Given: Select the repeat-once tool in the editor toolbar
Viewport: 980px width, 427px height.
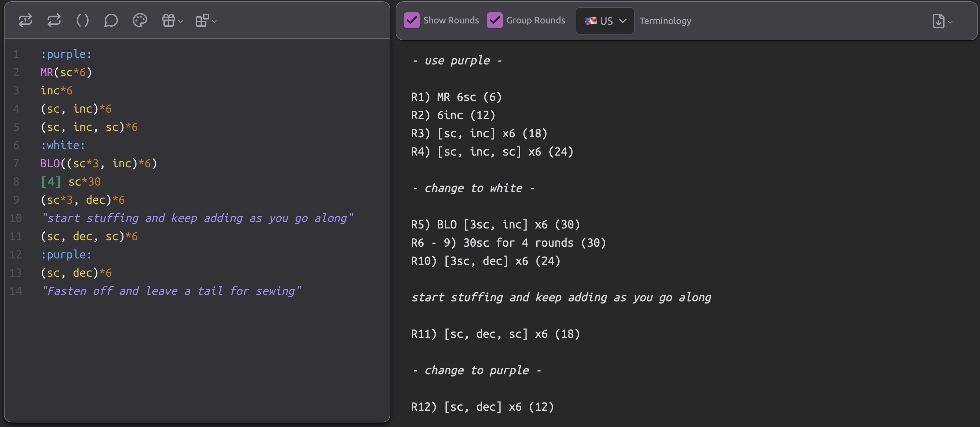Looking at the screenshot, I should 25,21.
